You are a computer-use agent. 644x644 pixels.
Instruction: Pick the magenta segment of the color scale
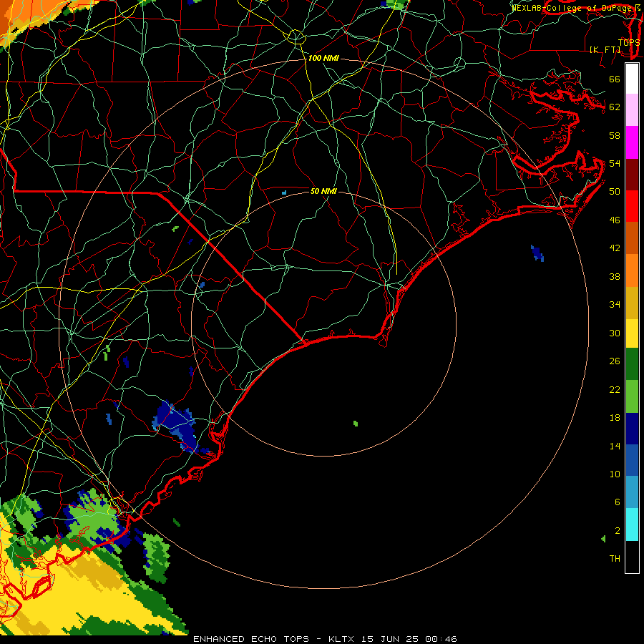[632, 142]
